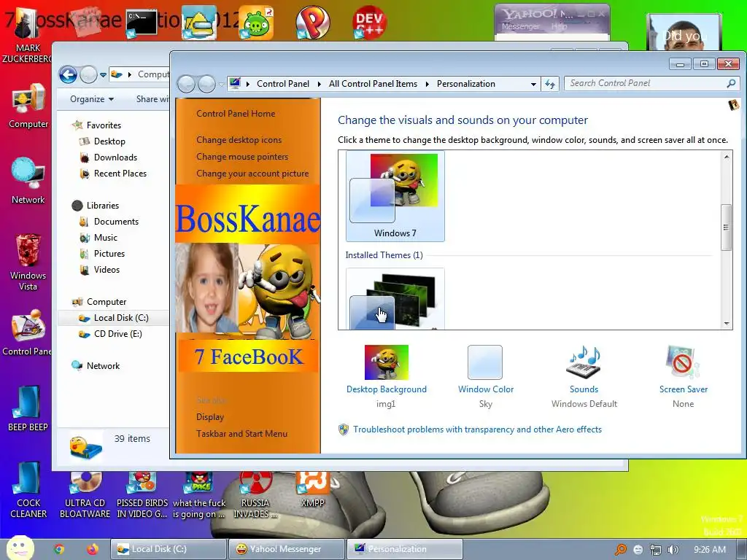This screenshot has height=560, width=747.
Task: Open the address bar history dropdown
Action: pos(533,85)
